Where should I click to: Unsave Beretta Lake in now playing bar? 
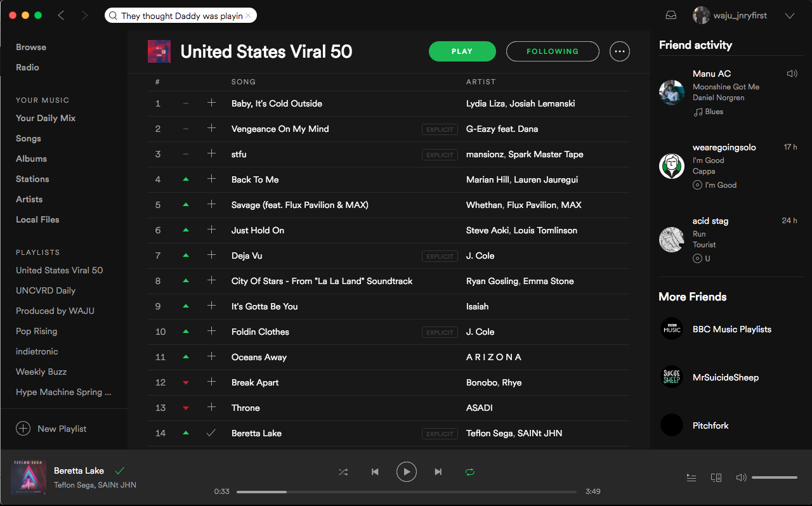coord(119,470)
